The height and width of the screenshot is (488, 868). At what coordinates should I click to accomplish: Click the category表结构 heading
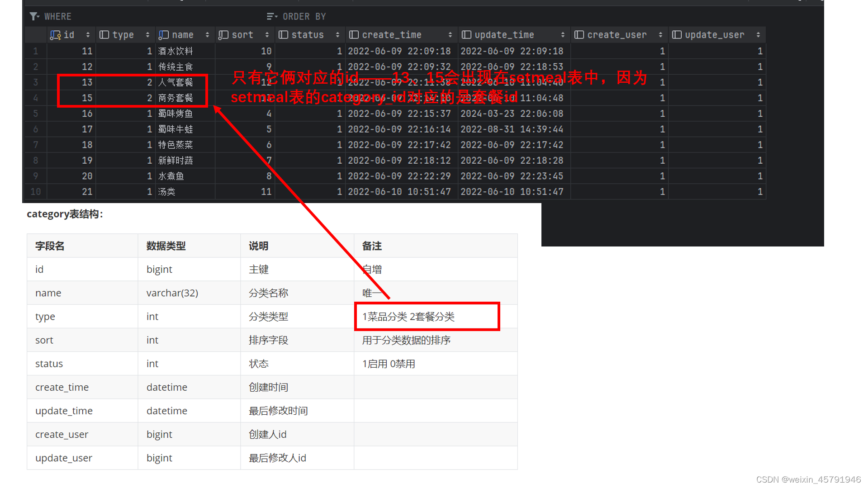(65, 214)
